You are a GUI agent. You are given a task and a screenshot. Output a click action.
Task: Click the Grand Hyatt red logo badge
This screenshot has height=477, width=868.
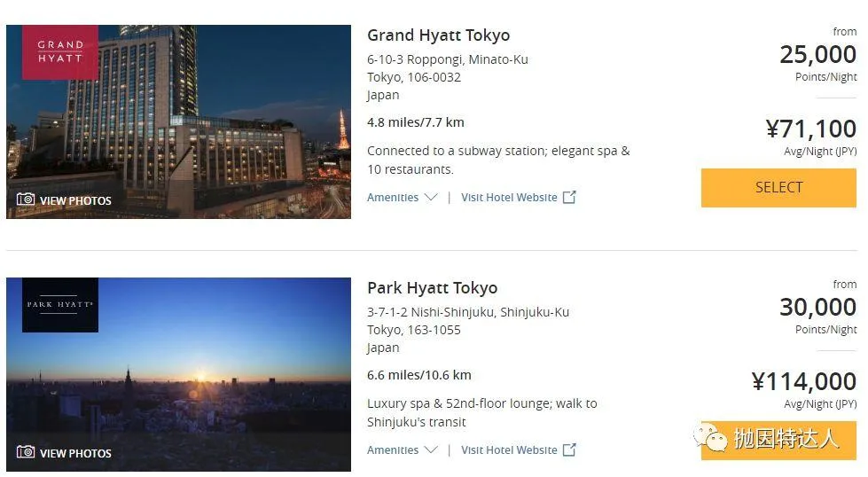59,52
